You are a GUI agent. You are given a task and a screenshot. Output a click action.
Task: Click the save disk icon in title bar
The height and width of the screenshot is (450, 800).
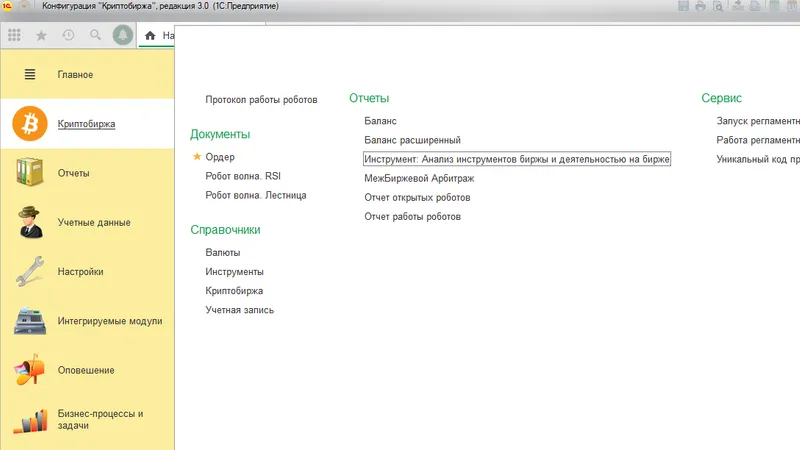(x=683, y=6)
